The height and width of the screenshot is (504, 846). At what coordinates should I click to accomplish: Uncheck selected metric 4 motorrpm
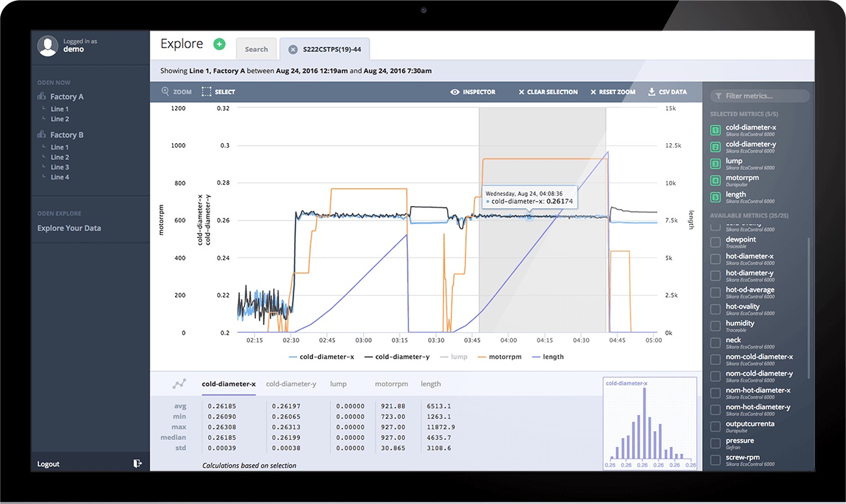(x=715, y=181)
